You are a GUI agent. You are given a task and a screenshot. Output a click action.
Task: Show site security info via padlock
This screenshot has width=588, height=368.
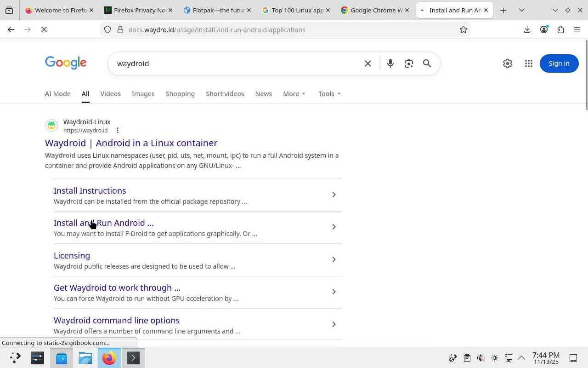[x=120, y=29]
